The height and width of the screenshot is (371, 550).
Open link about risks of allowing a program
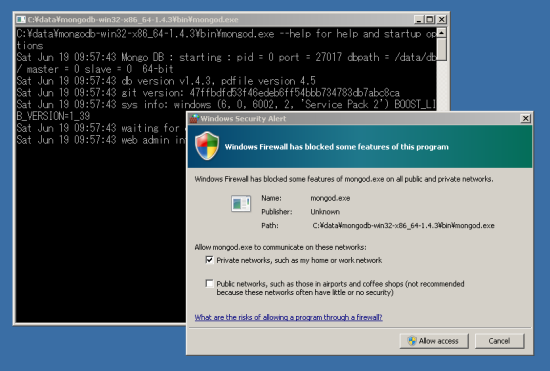click(x=288, y=317)
